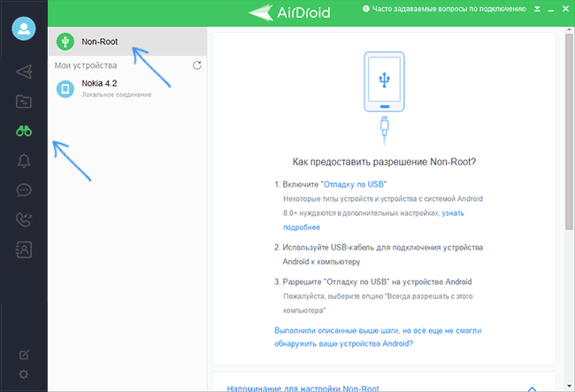Open the Notifications bell icon
The width and height of the screenshot is (575, 392).
[24, 161]
